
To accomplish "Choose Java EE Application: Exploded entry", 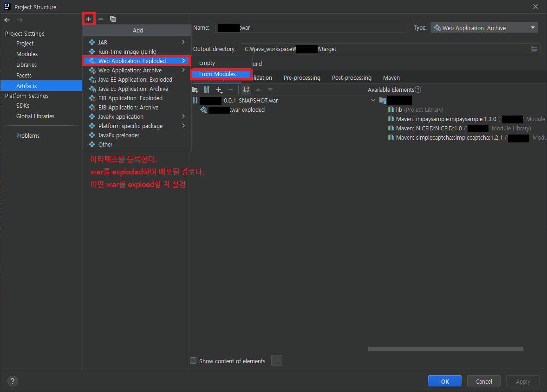I will [137, 79].
